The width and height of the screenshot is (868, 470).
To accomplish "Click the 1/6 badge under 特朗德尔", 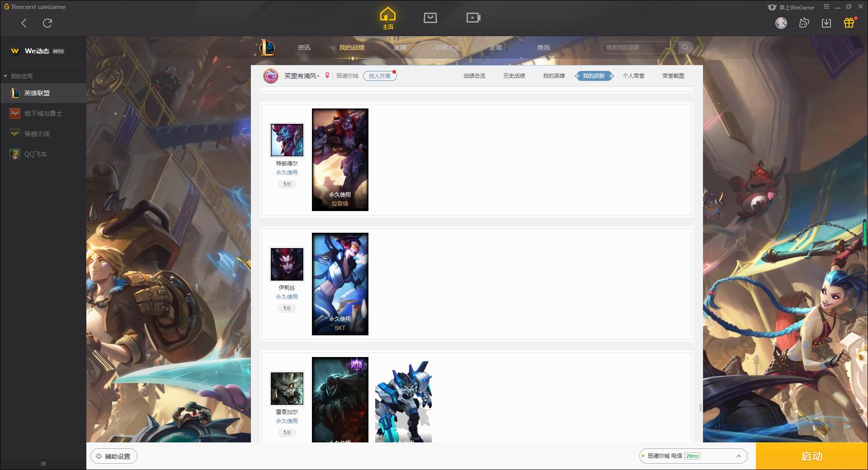I will pos(287,184).
